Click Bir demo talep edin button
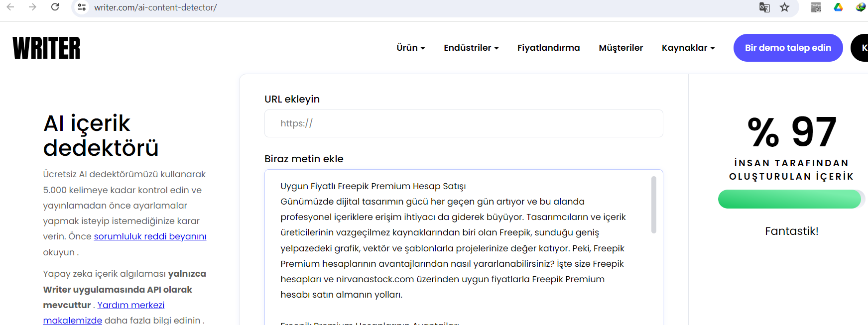 coord(788,48)
